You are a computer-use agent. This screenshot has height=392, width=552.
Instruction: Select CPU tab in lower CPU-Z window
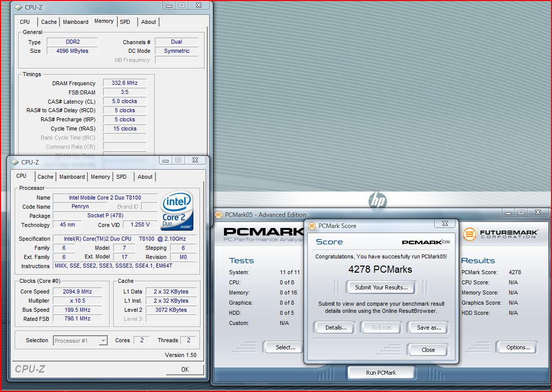coord(21,176)
